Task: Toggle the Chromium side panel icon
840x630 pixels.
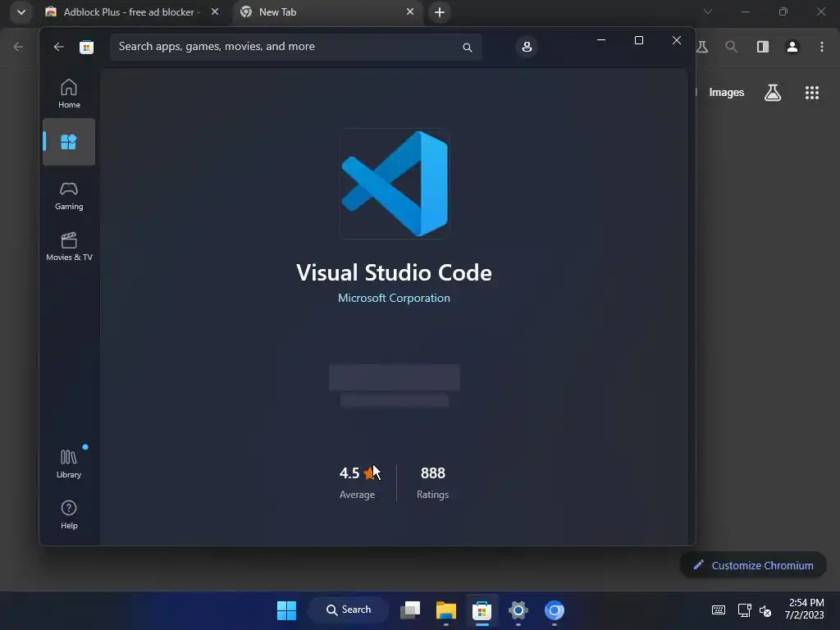Action: pyautogui.click(x=763, y=47)
